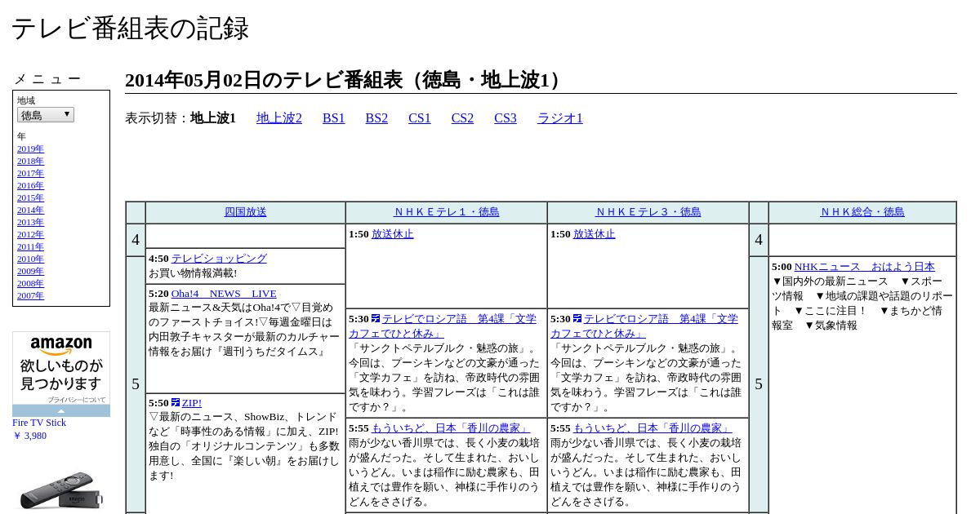This screenshot has height=514, width=980.
Task: Switch to the 地上波2 listing
Action: point(279,118)
